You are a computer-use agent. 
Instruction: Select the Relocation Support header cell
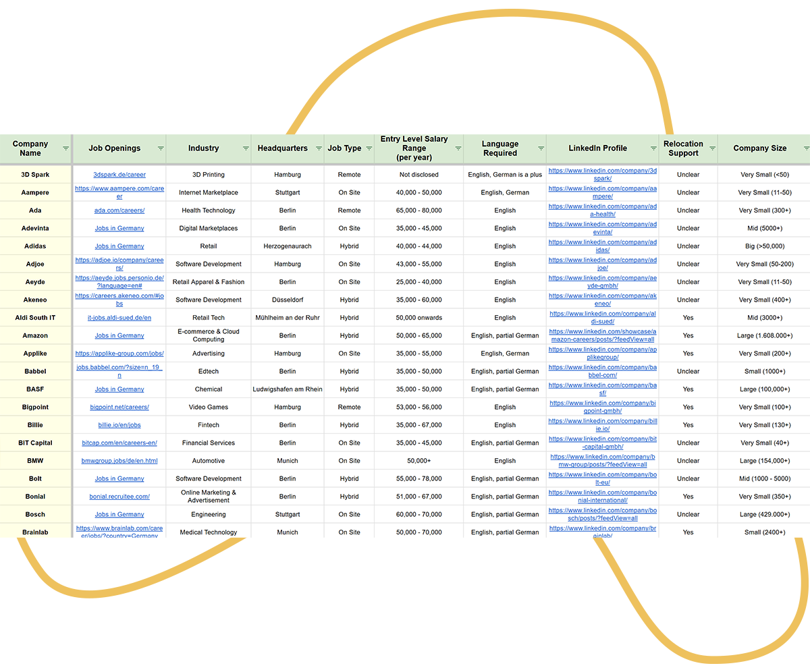[x=688, y=148]
